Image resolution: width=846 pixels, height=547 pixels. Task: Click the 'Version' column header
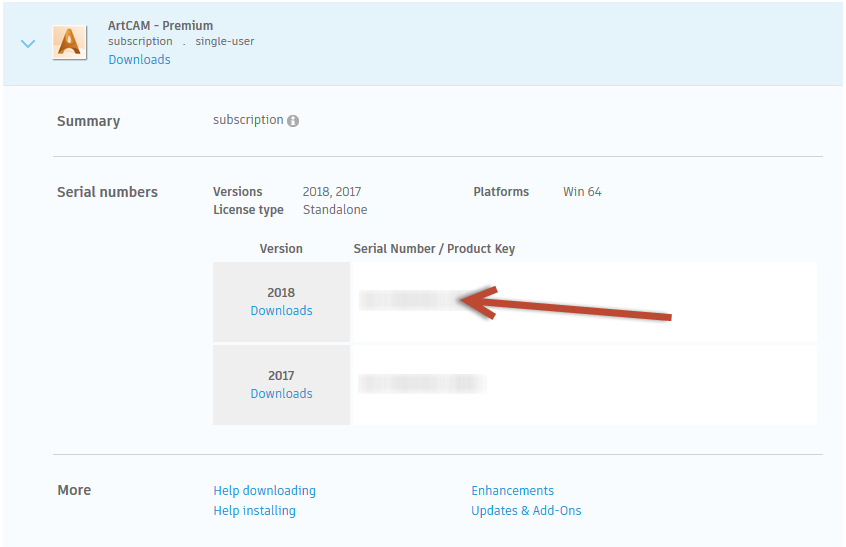(281, 249)
